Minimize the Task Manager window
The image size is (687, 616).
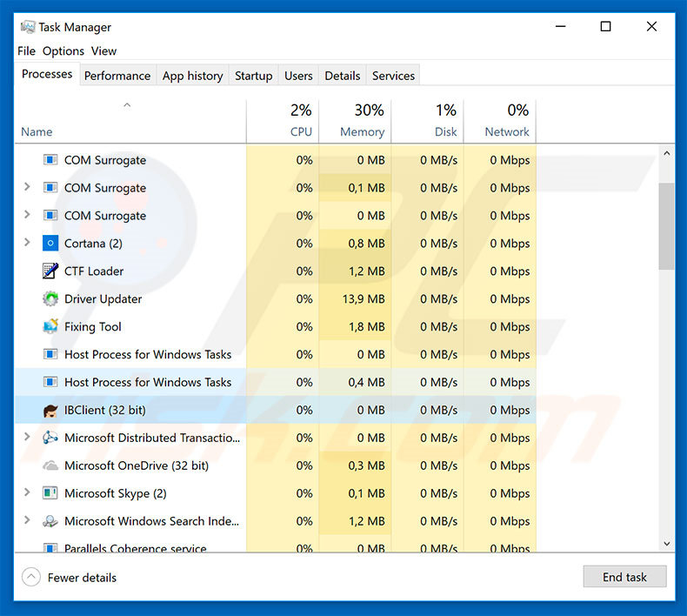pyautogui.click(x=560, y=27)
